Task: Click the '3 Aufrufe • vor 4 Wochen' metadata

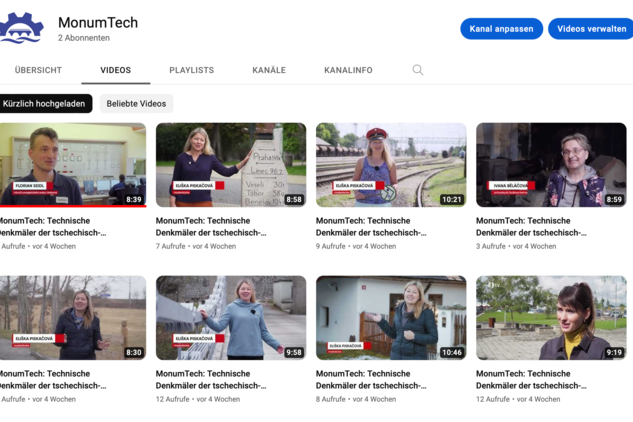Action: 516,246
